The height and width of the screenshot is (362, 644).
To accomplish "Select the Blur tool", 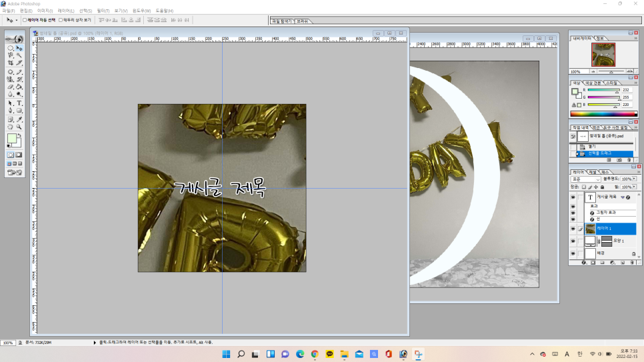I will (x=10, y=94).
